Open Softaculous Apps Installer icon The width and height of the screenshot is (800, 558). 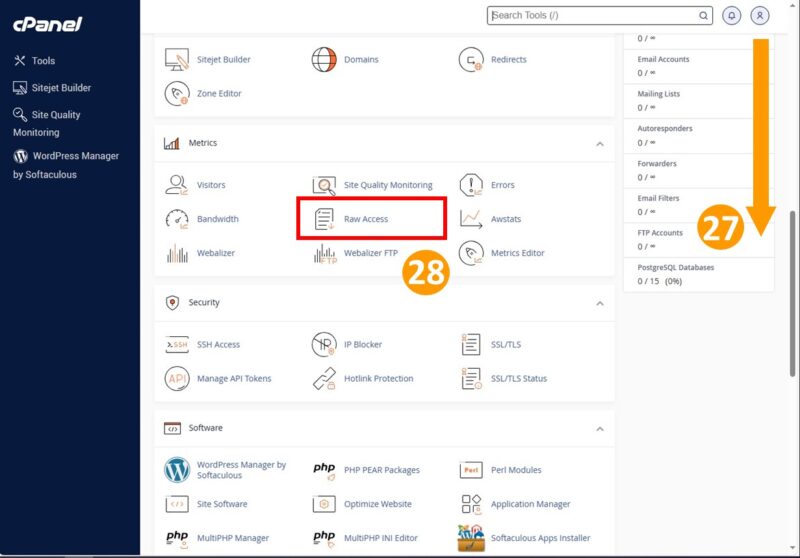click(470, 538)
